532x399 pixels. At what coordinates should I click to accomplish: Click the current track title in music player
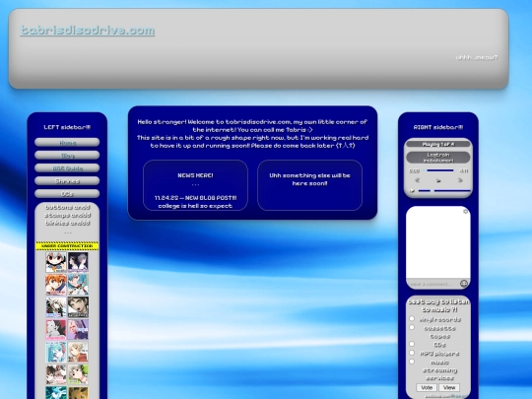pyautogui.click(x=438, y=158)
